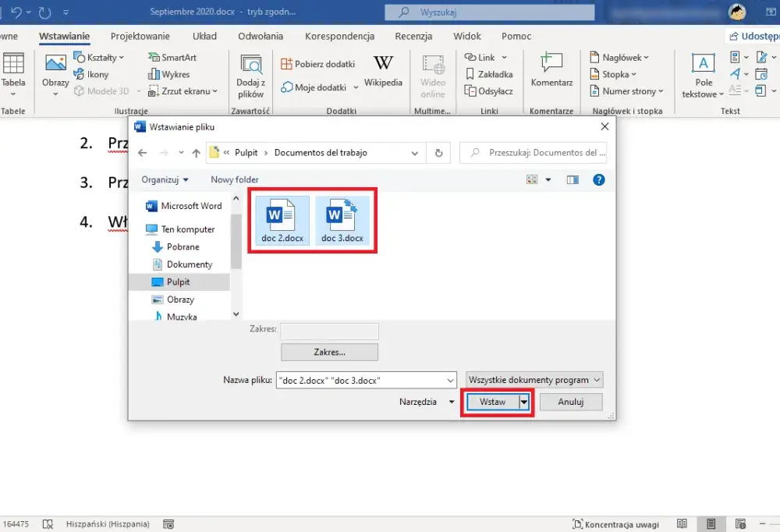The width and height of the screenshot is (780, 532).
Task: Open the Recenzja tab
Action: pyautogui.click(x=413, y=36)
